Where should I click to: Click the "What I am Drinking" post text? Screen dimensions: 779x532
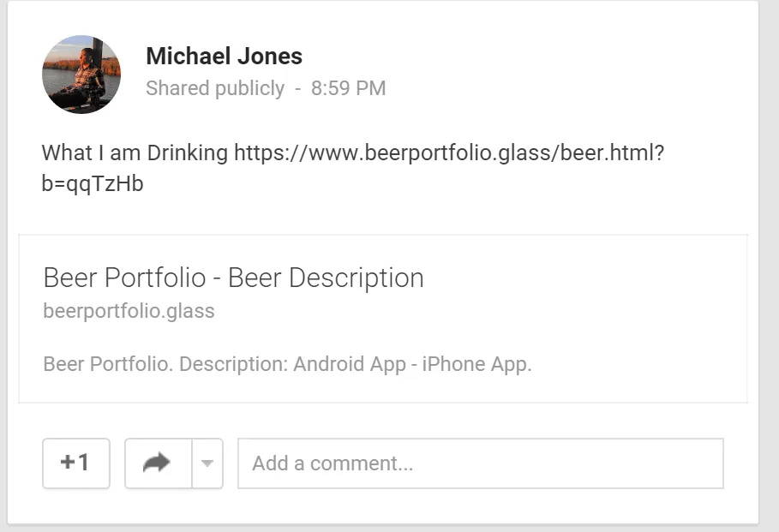pyautogui.click(x=135, y=152)
